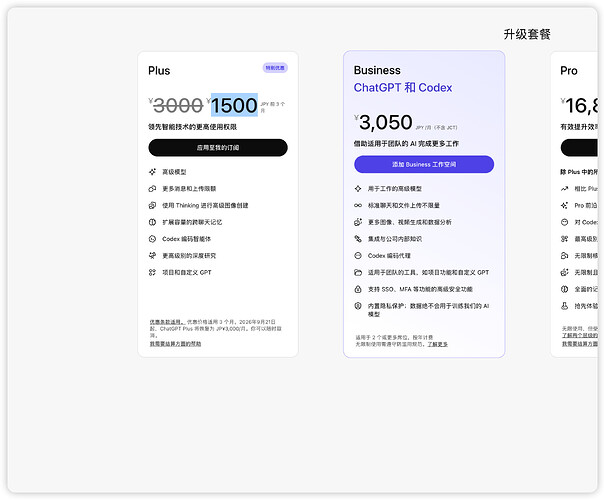Click the memory icon in the Pro card
604x500 pixels.
(564, 289)
